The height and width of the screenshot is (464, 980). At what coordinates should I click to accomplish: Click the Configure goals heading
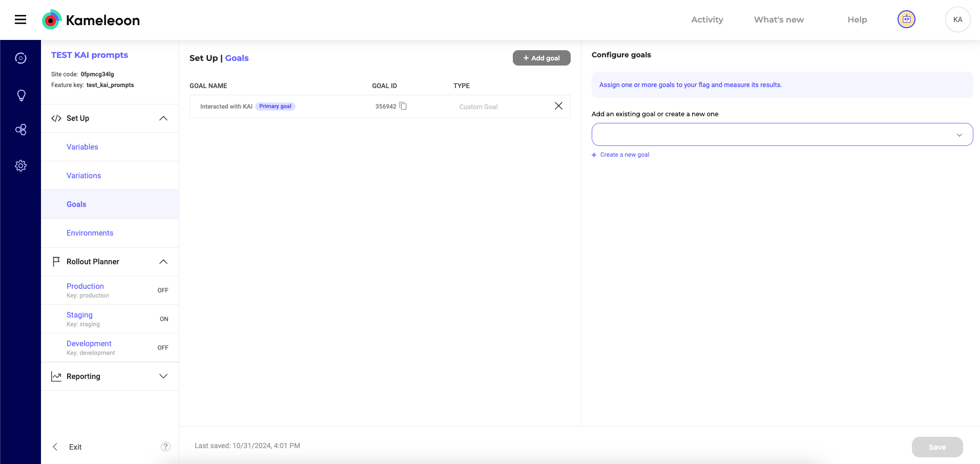pyautogui.click(x=621, y=55)
